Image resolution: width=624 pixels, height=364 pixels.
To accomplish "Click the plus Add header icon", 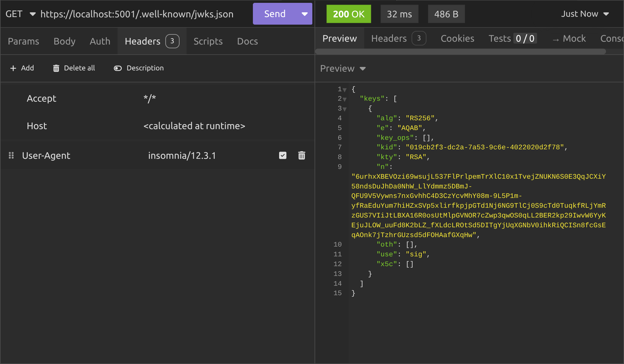I will click(x=13, y=68).
